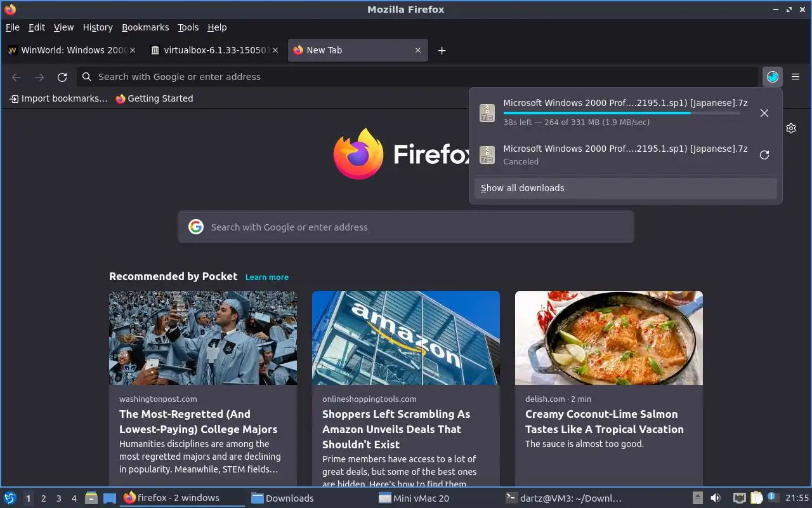The image size is (812, 508).
Task: Click the magnifier icon in the address bar
Action: pyautogui.click(x=87, y=77)
